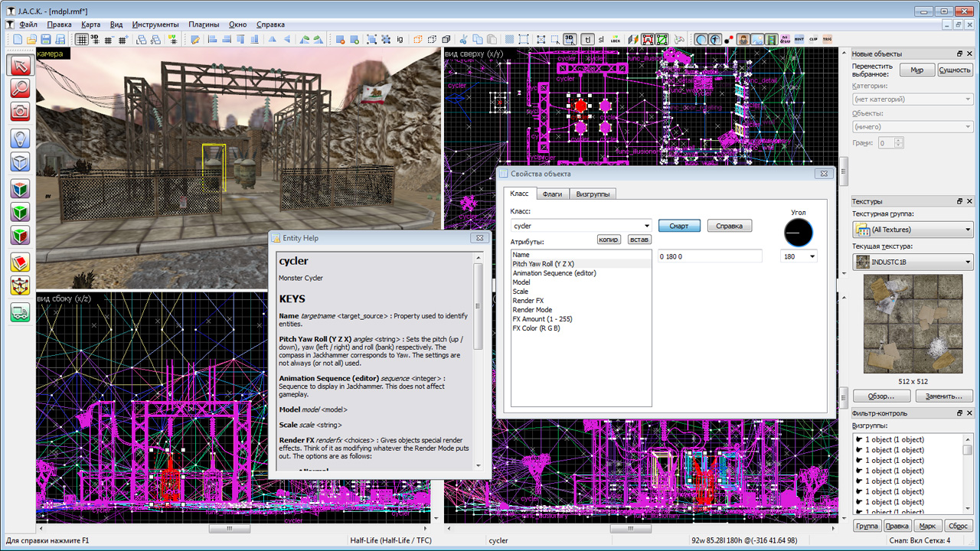
Task: Select the Clipping tool
Action: 20,262
